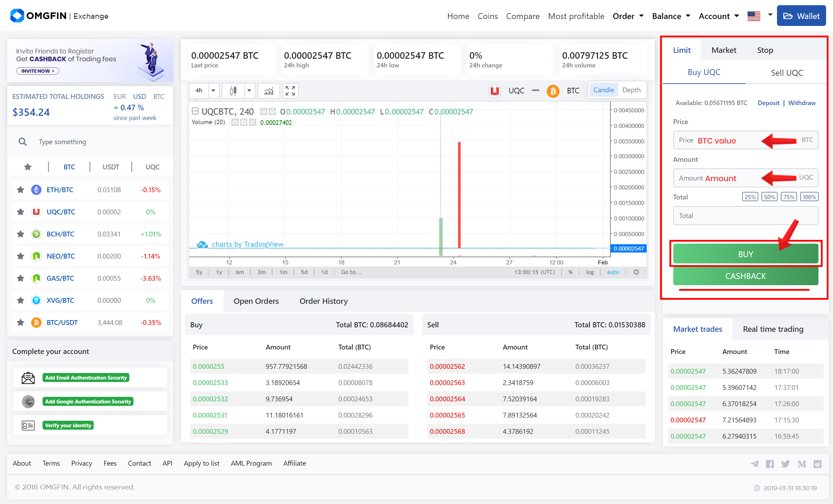Open chart settings gear icon
This screenshot has width=833, height=504.
pyautogui.click(x=636, y=272)
